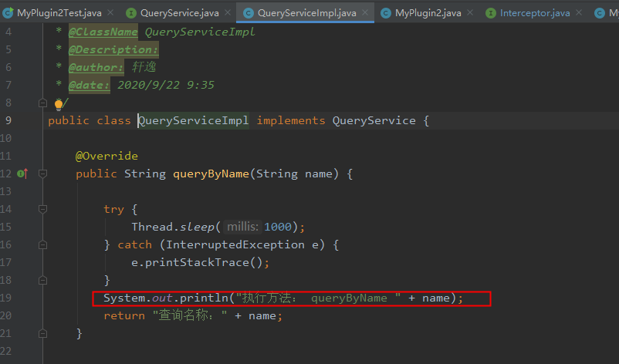Click InterruptedException in the catch clause
The height and width of the screenshot is (364, 619).
(235, 244)
